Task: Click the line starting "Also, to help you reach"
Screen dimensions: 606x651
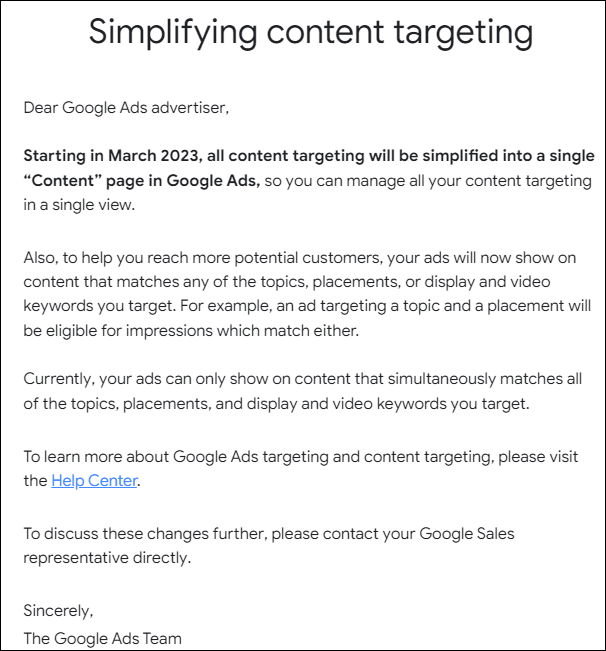Action: click(300, 258)
